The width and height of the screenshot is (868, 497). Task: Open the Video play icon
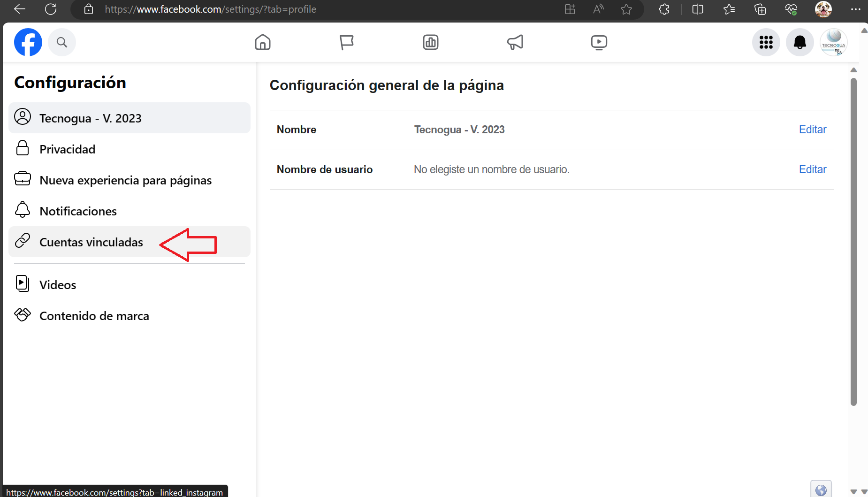click(599, 42)
